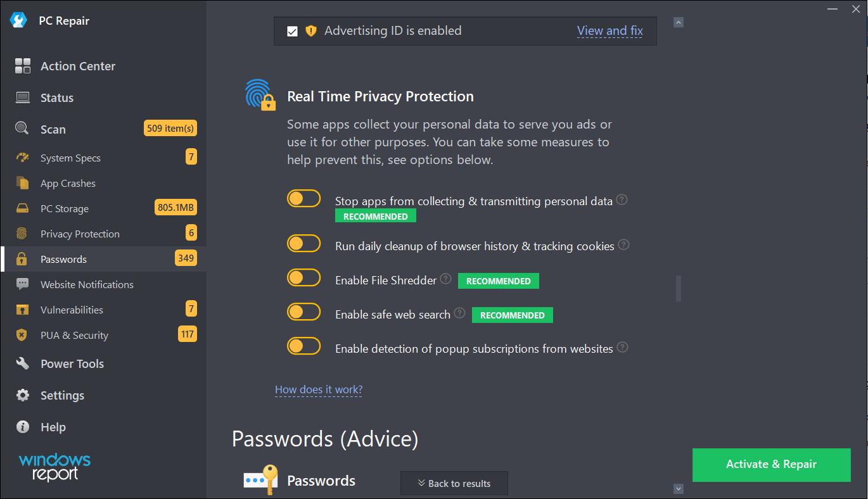The image size is (868, 499).
Task: Click help icon beside popup subscriptions option
Action: pyautogui.click(x=623, y=347)
